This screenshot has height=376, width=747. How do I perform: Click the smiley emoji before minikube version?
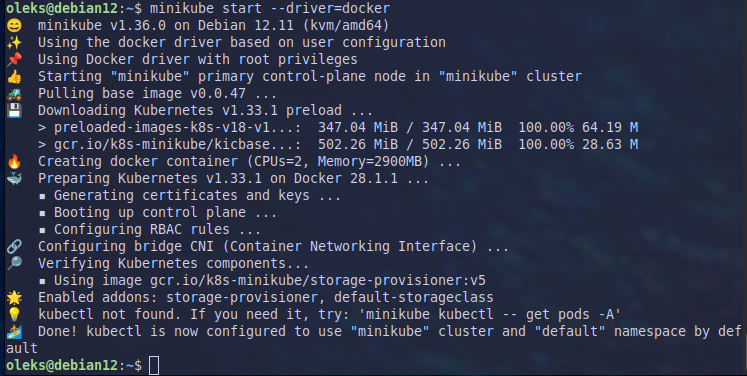tap(14, 25)
